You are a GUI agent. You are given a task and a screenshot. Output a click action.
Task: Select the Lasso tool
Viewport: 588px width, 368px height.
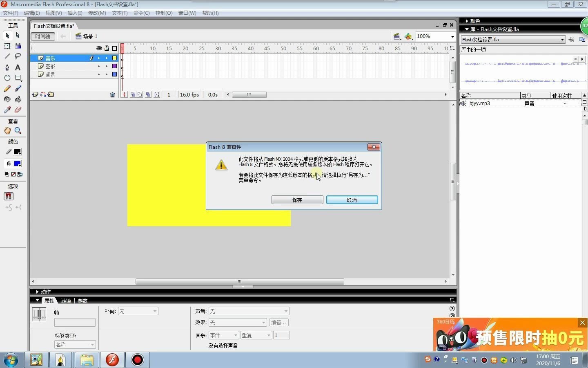[18, 56]
